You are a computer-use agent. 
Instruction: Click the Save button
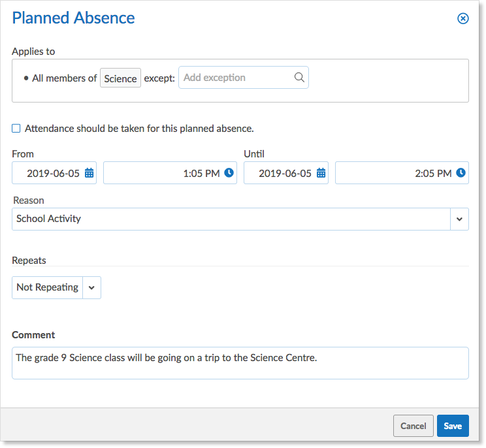[x=453, y=426]
